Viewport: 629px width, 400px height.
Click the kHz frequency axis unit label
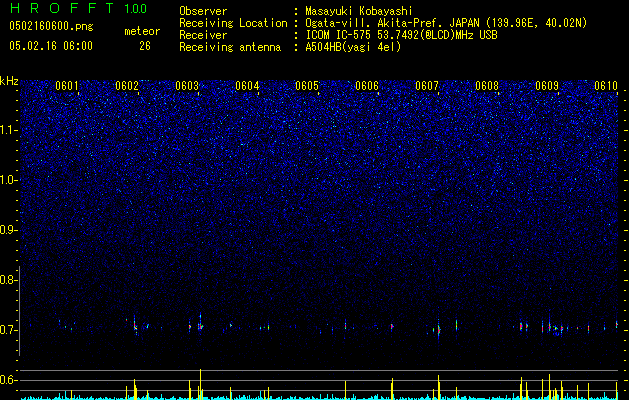[9, 81]
